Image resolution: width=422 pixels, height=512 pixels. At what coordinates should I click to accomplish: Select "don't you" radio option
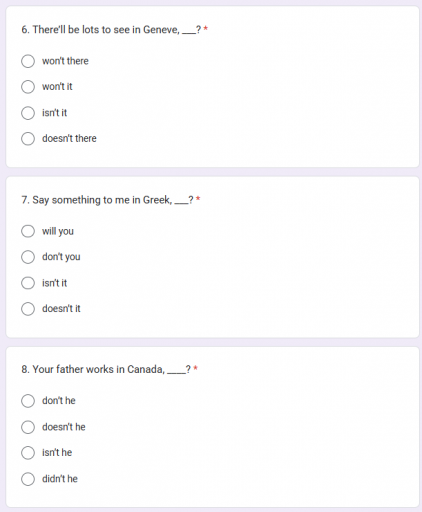click(28, 257)
